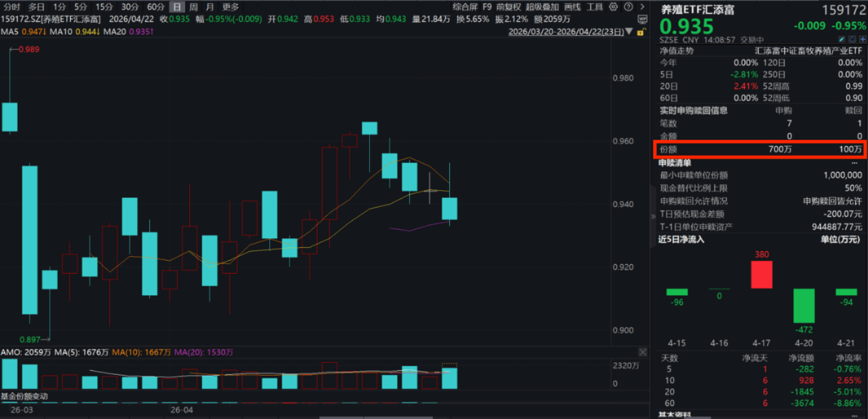Click the plus add-to-watchlist icon
Screen dimensions: 868x419
pos(862,39)
